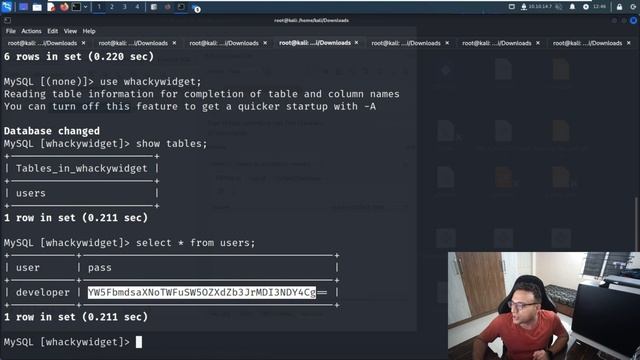Click the log out panel icon
Viewport: 640px width, 360px height.
[634, 7]
